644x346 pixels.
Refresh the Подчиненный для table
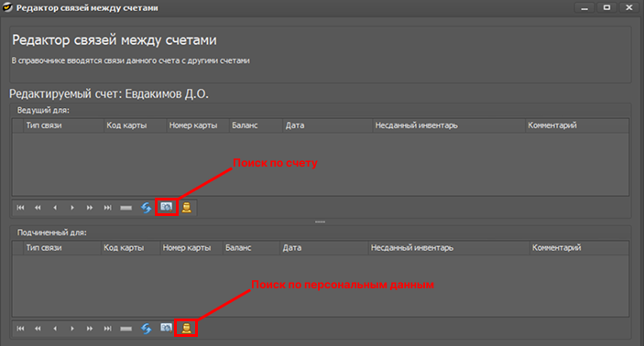coord(147,329)
